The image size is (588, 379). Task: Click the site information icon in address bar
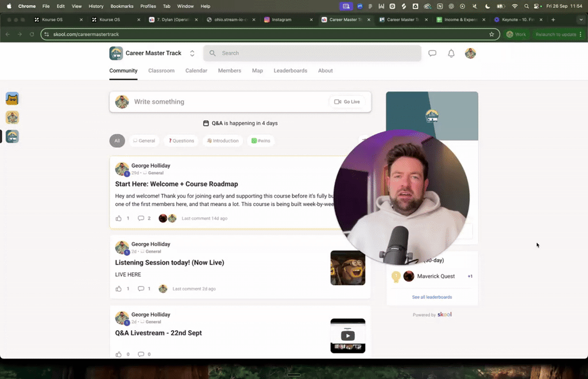47,34
